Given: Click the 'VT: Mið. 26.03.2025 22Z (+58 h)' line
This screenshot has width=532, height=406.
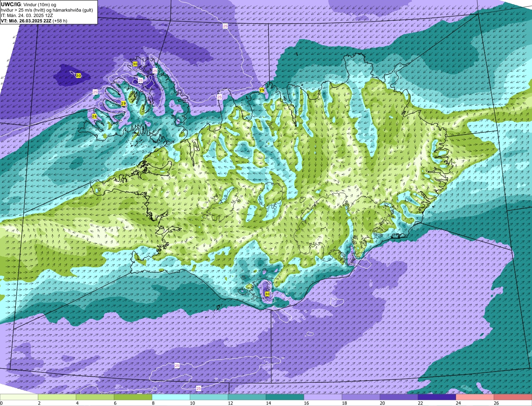Looking at the screenshot, I should 34,20.
